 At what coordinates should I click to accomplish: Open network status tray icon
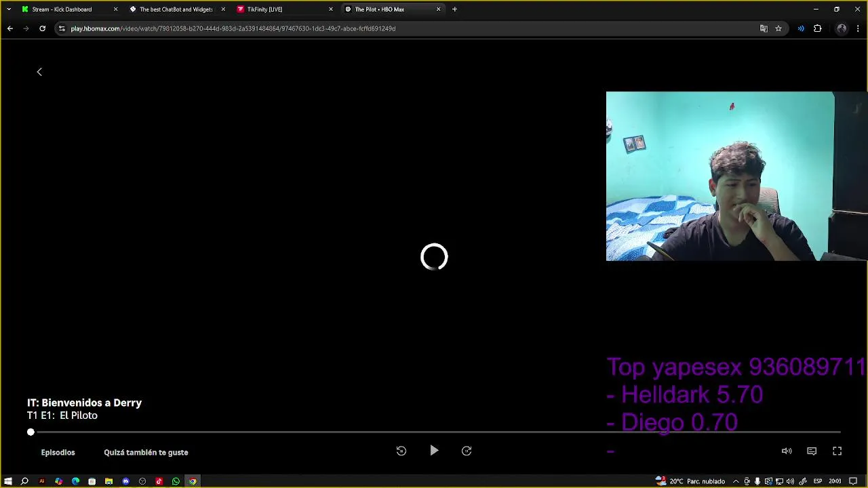pos(779,481)
